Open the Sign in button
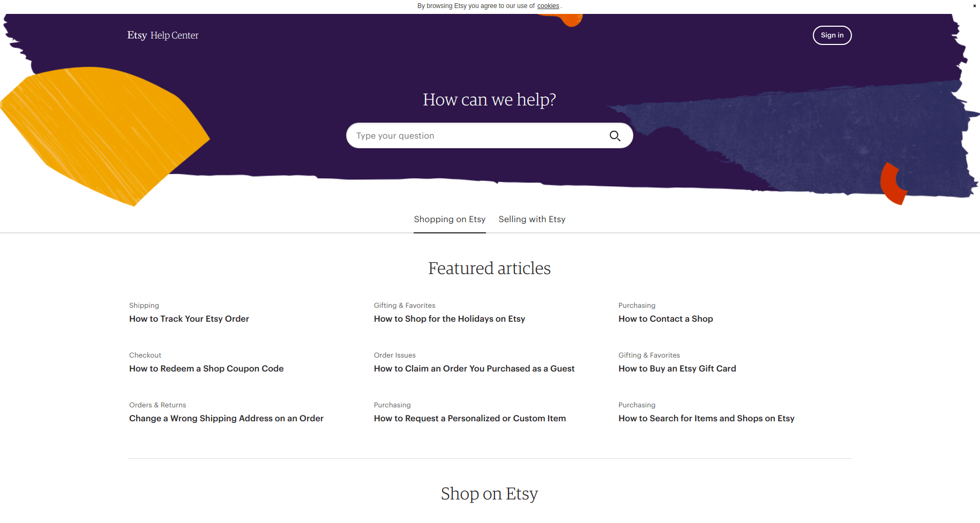The height and width of the screenshot is (523, 980). (832, 35)
